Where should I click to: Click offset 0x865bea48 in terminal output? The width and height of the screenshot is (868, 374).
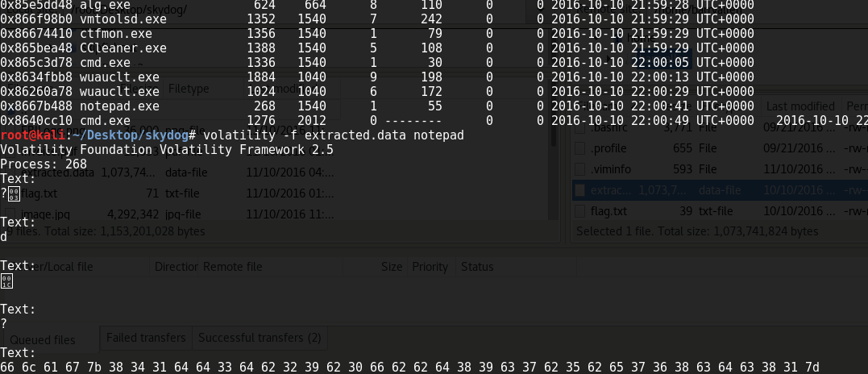[x=36, y=48]
